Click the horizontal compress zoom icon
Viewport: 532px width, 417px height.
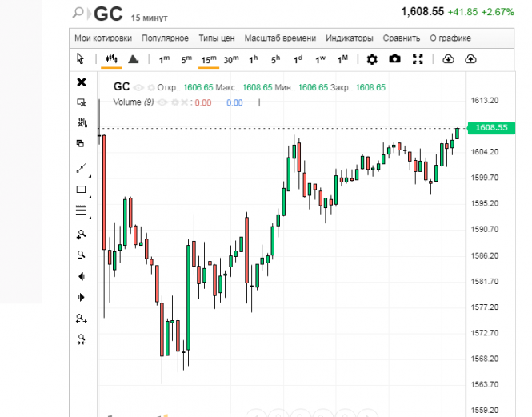click(81, 339)
